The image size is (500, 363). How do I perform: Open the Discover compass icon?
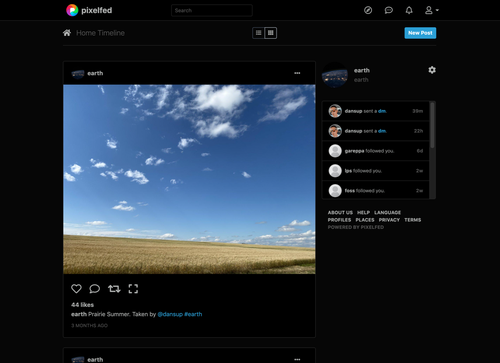point(368,10)
